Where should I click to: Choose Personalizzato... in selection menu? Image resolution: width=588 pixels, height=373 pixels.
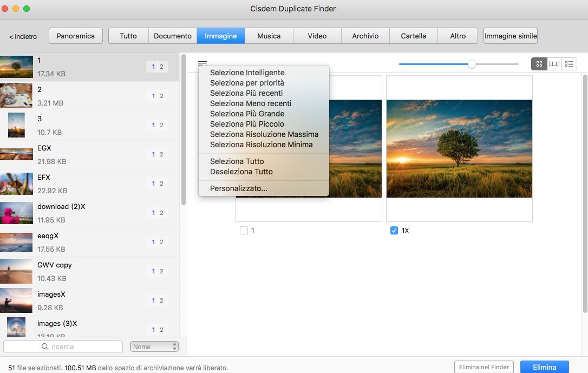click(x=239, y=188)
